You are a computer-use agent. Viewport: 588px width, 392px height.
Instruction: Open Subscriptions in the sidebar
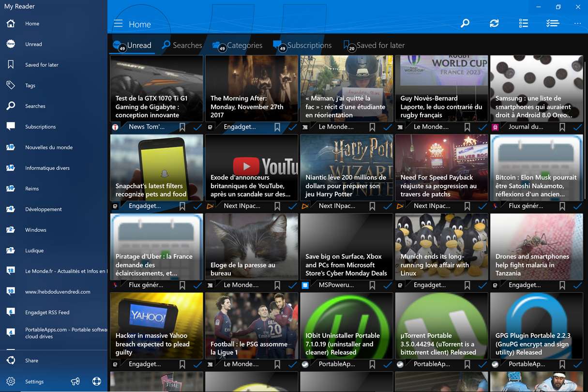[x=54, y=127]
